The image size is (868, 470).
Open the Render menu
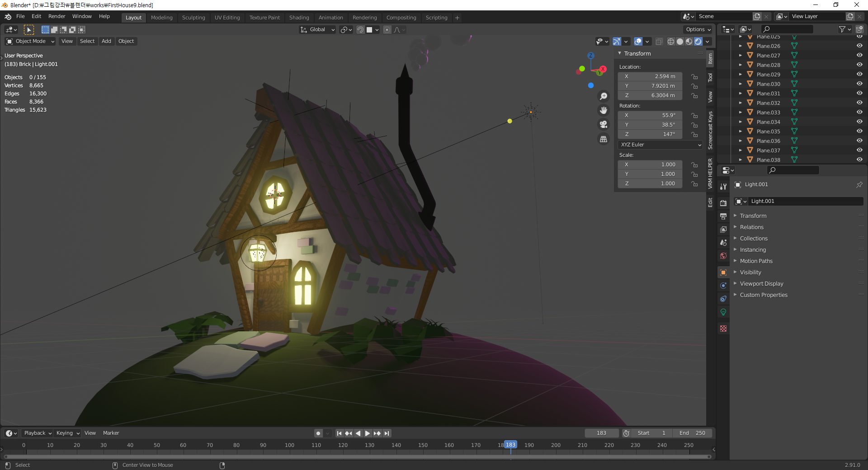coord(57,16)
